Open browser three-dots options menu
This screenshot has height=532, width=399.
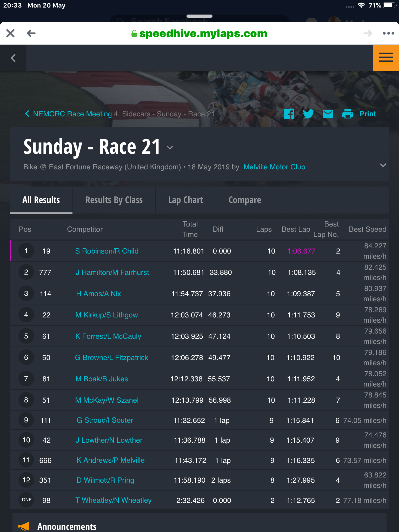[x=389, y=33]
